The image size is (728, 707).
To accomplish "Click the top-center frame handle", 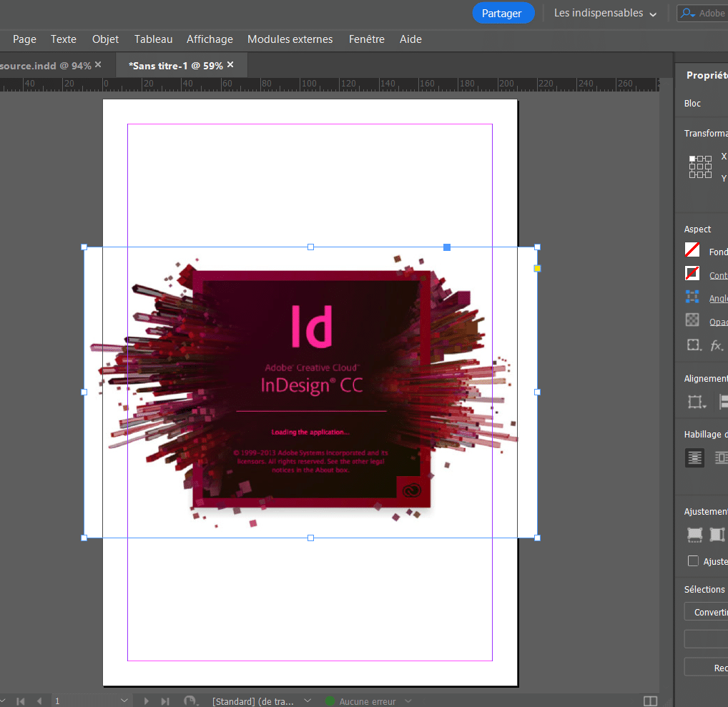I will 310,247.
